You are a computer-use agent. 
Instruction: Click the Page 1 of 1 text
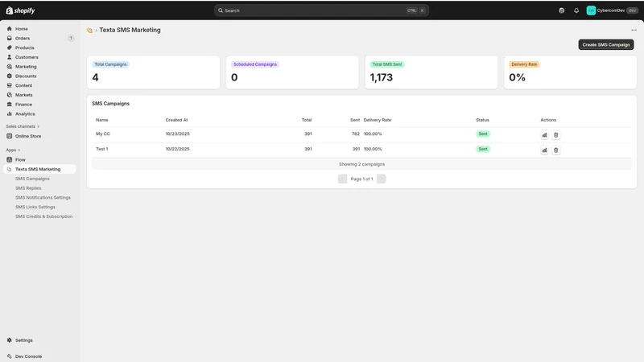[x=361, y=179]
